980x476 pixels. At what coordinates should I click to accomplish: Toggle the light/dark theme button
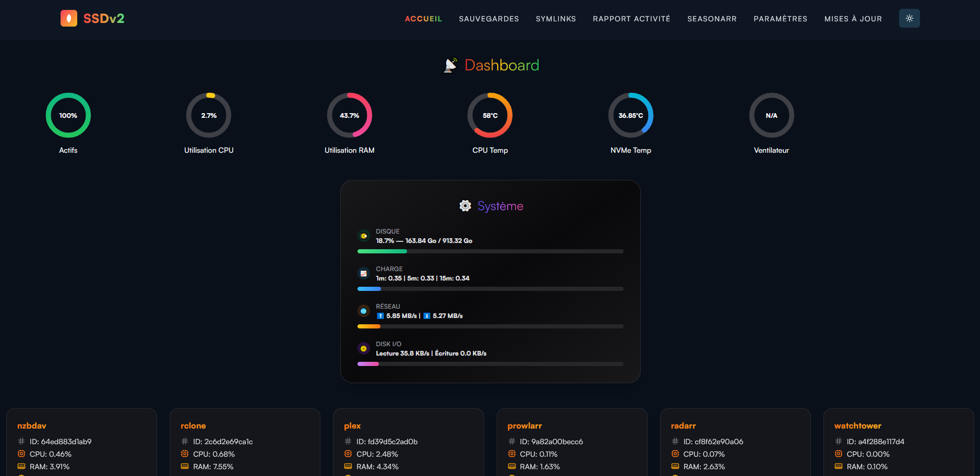(909, 18)
